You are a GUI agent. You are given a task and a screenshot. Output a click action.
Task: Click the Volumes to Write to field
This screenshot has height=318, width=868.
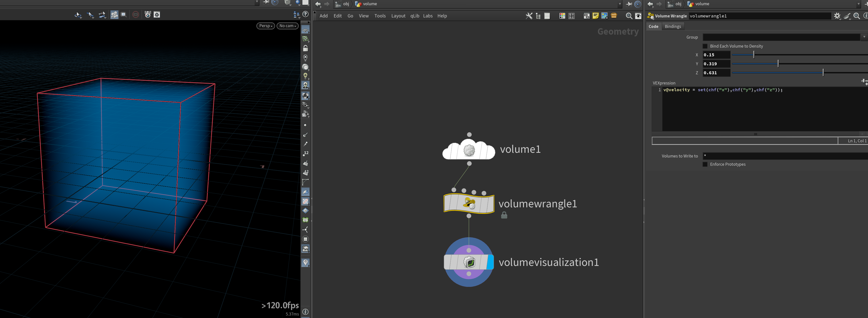click(x=785, y=156)
